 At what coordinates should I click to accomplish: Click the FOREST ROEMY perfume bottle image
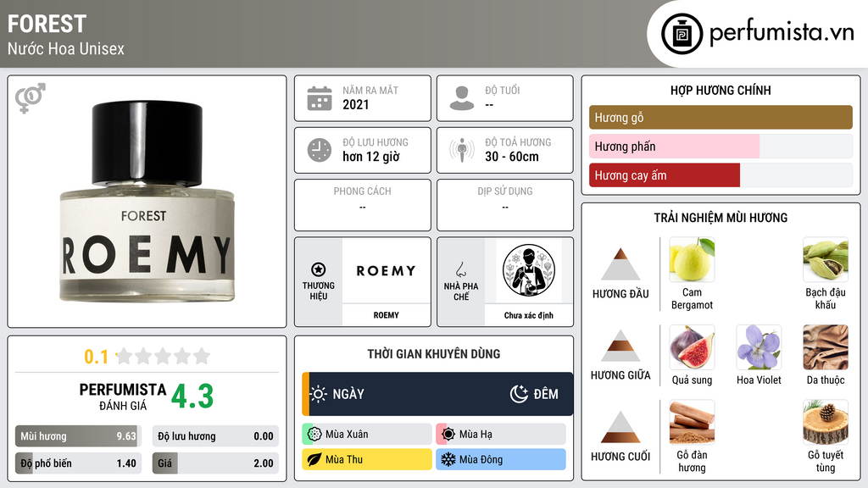(147, 202)
